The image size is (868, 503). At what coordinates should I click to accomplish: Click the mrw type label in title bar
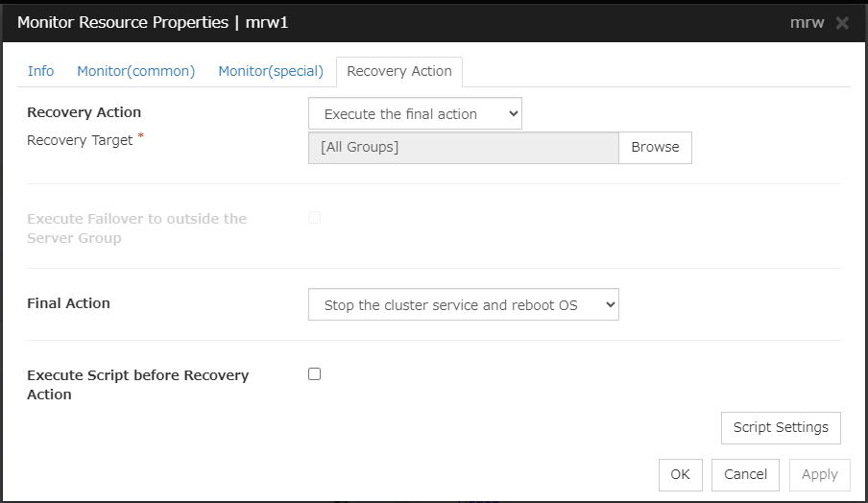807,22
